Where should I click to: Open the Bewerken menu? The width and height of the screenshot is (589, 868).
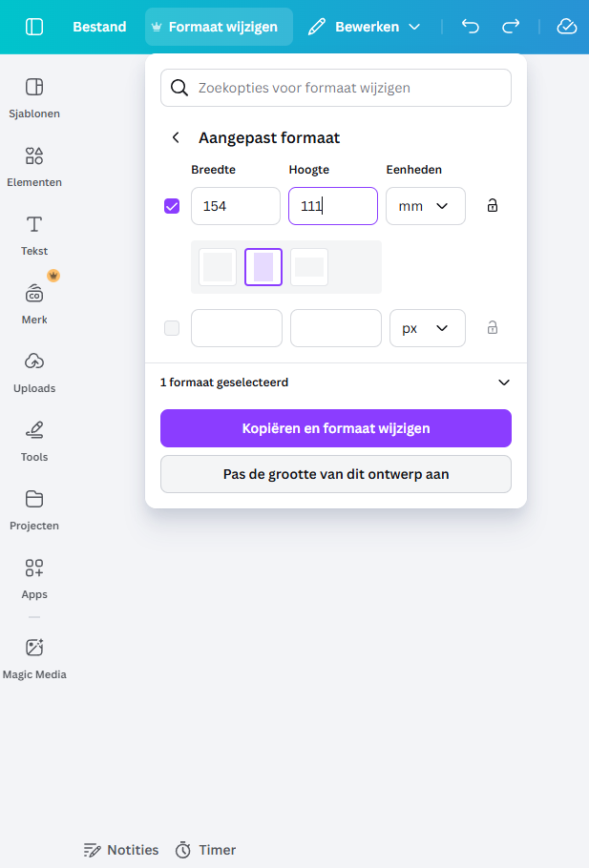[366, 27]
